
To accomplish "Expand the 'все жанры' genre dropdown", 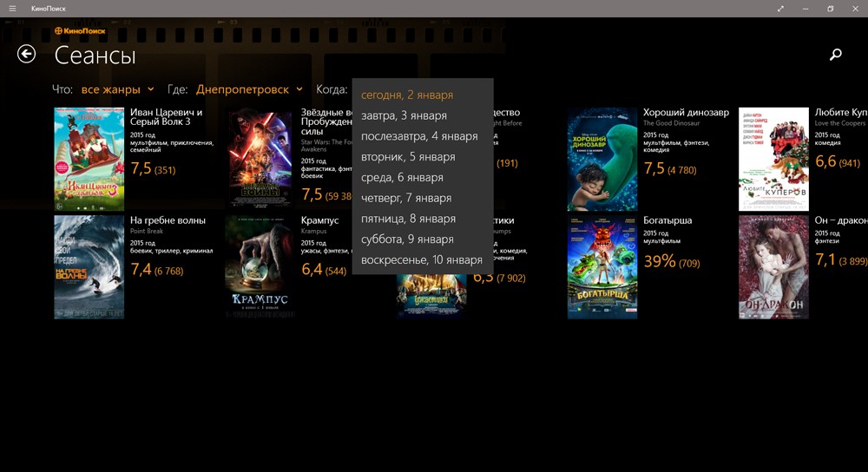I will click(117, 89).
